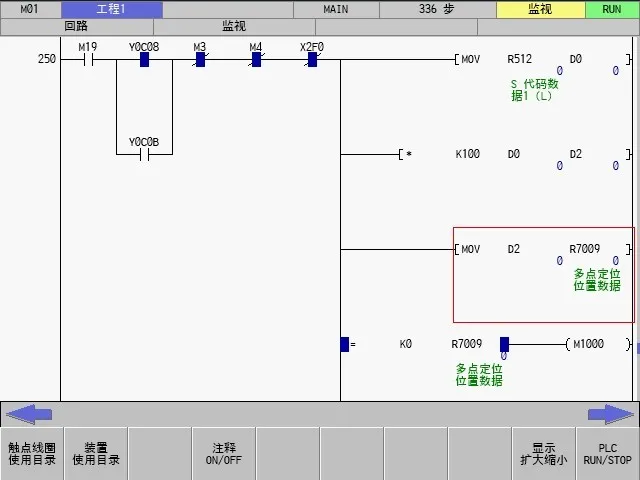Click 多点定位位置数据 comment under comparison
Image resolution: width=640 pixels, height=480 pixels.
pyautogui.click(x=479, y=375)
